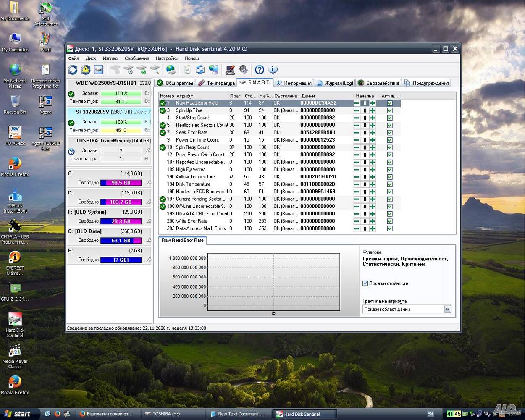Viewport: 525px width, 420px height.
Task: Open help via blue question mark icon
Action: coord(260,70)
